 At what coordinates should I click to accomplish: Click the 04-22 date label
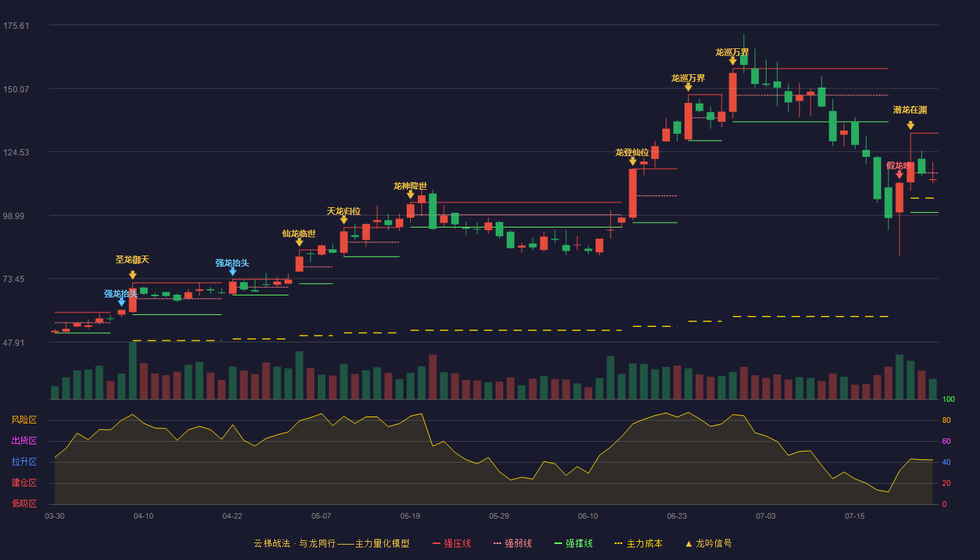tap(232, 516)
